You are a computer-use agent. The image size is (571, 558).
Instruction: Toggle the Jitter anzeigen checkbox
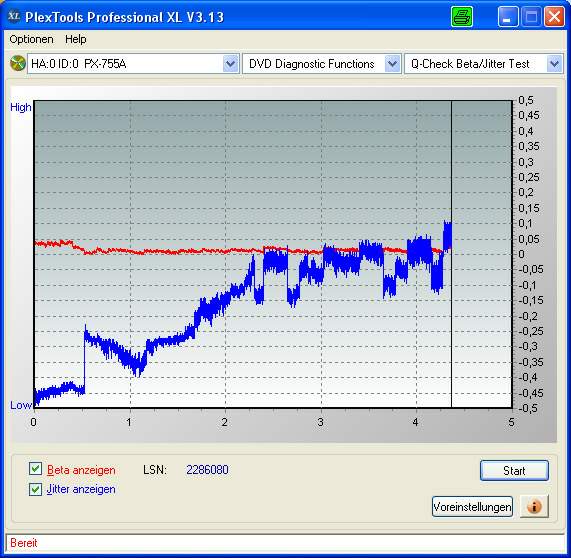[35, 489]
